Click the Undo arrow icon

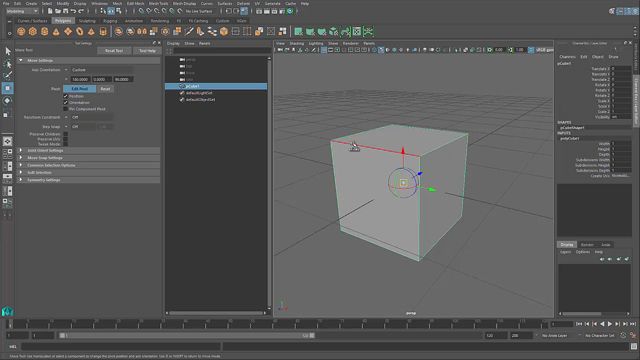[73, 11]
